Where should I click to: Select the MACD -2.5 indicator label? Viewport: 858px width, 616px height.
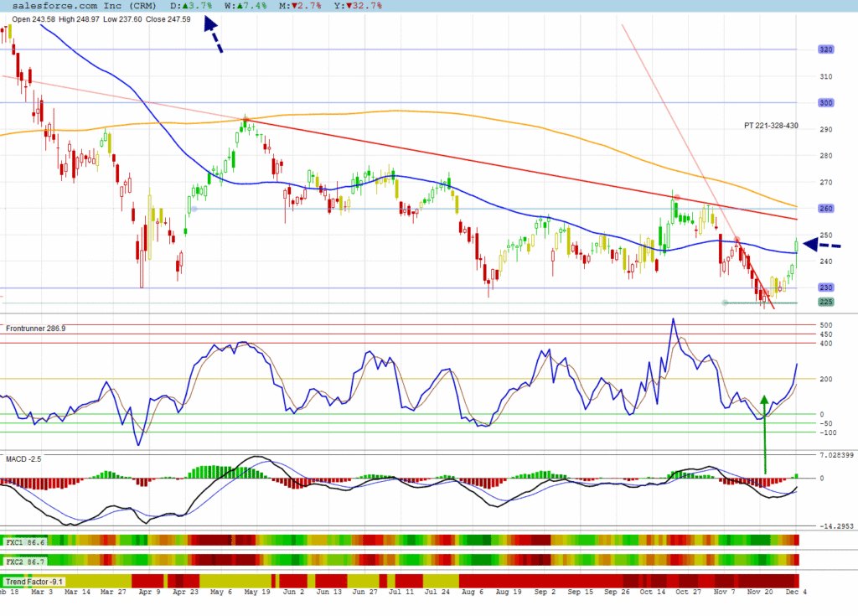[23, 459]
